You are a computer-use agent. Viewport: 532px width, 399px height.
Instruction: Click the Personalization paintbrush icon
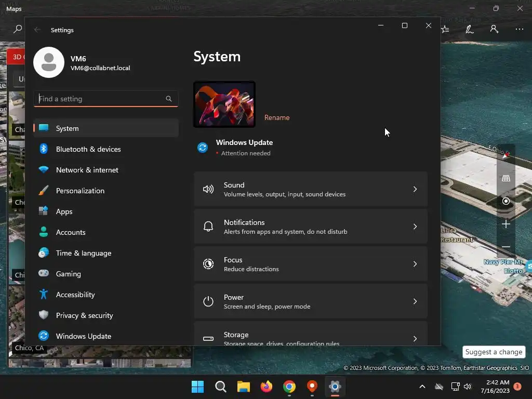[44, 190]
